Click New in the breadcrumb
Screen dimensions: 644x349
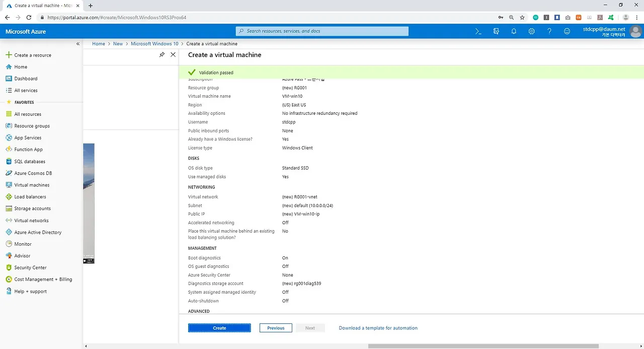tap(118, 44)
